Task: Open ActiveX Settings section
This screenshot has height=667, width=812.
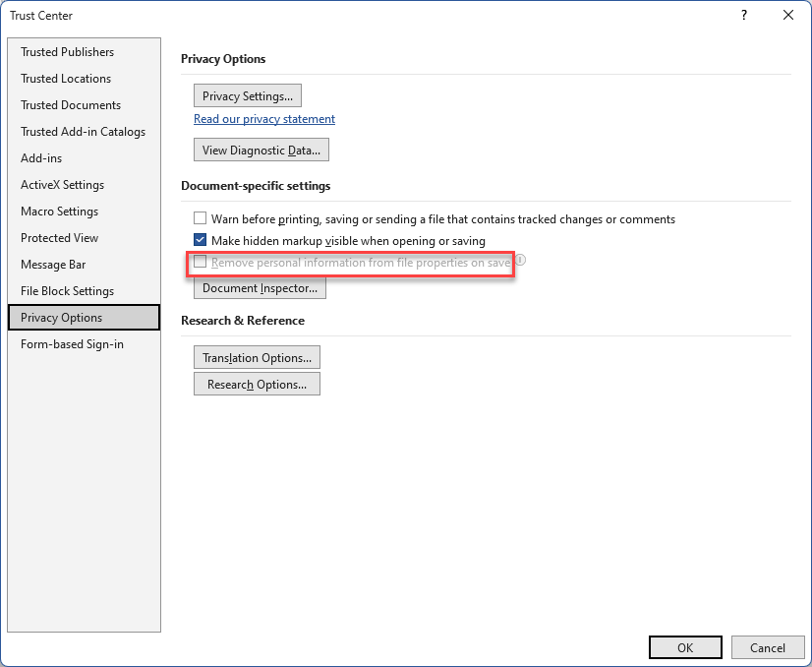Action: (x=84, y=185)
